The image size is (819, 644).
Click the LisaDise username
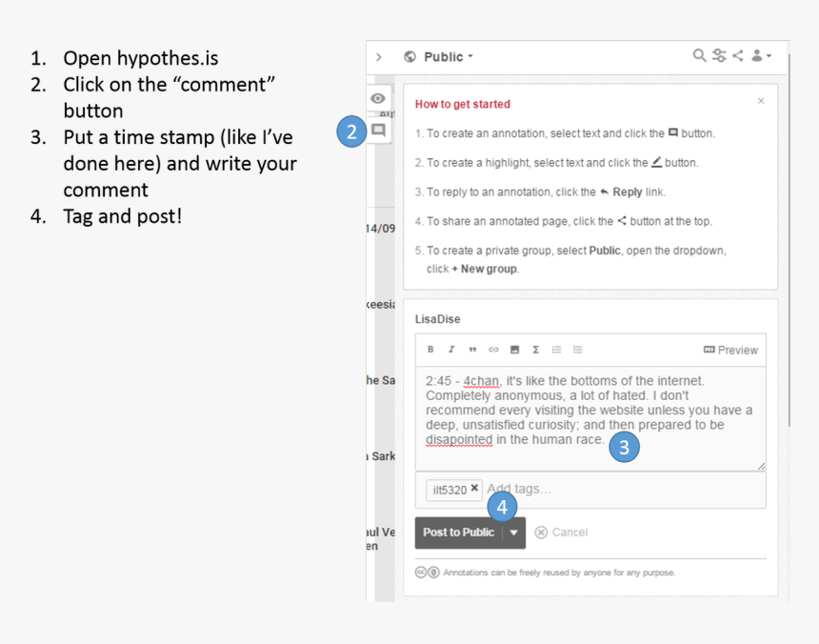pos(438,319)
